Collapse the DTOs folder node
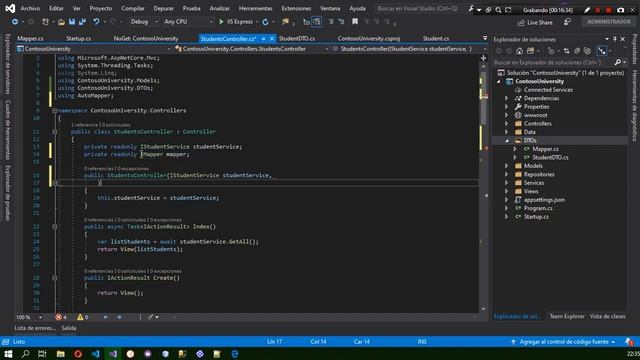 click(507, 140)
